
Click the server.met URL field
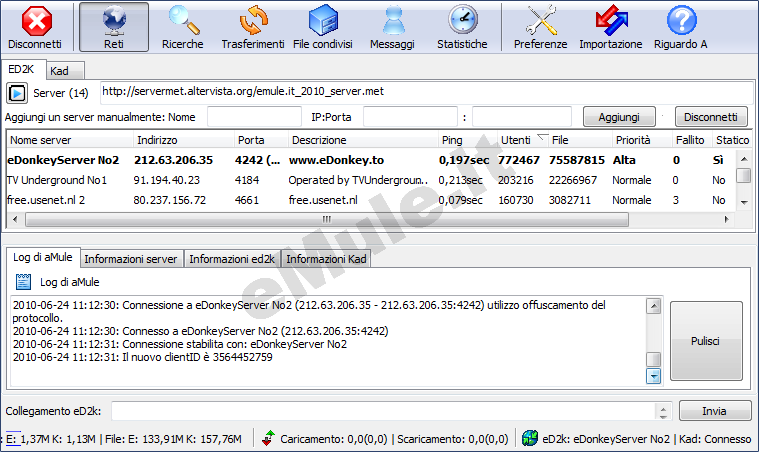tap(427, 92)
